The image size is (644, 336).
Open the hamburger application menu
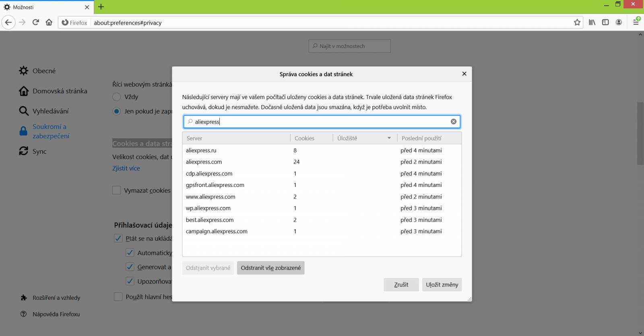pos(636,23)
